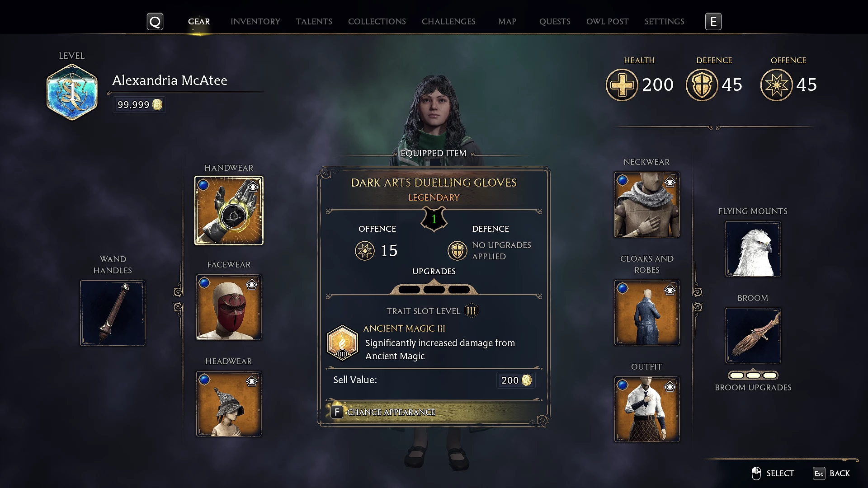Select the Handwear duelling gloves slot

pyautogui.click(x=229, y=211)
